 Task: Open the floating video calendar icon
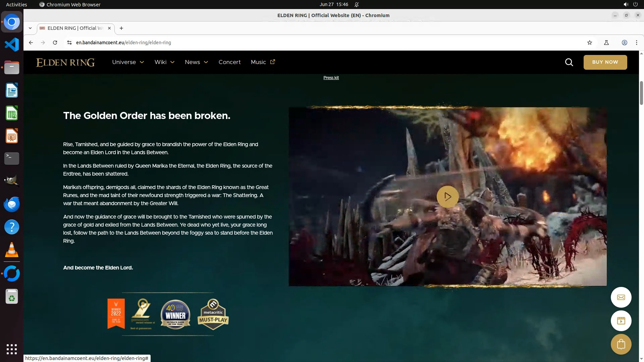tap(621, 321)
